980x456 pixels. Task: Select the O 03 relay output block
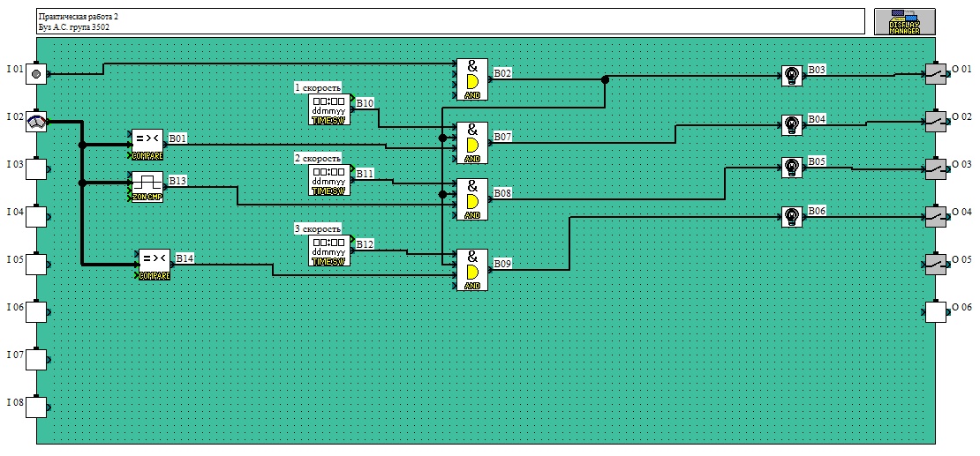[x=936, y=168]
